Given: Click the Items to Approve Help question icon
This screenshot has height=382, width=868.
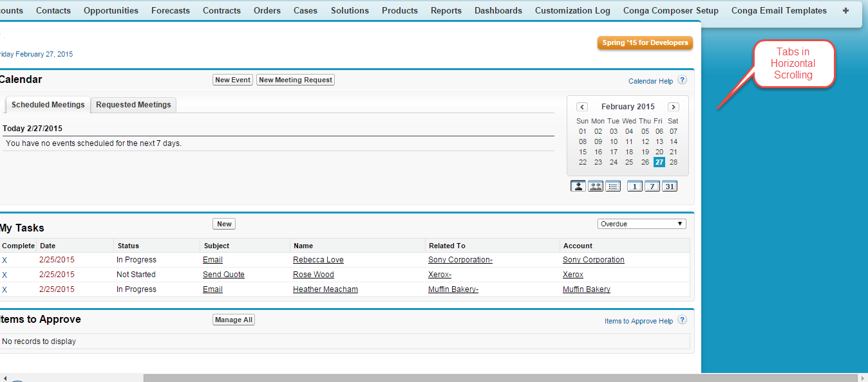Looking at the screenshot, I should pos(683,320).
